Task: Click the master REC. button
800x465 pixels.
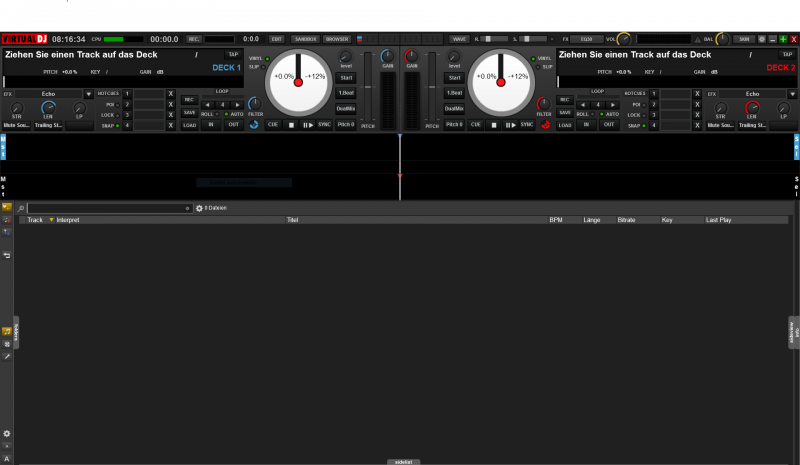Action: pos(194,39)
